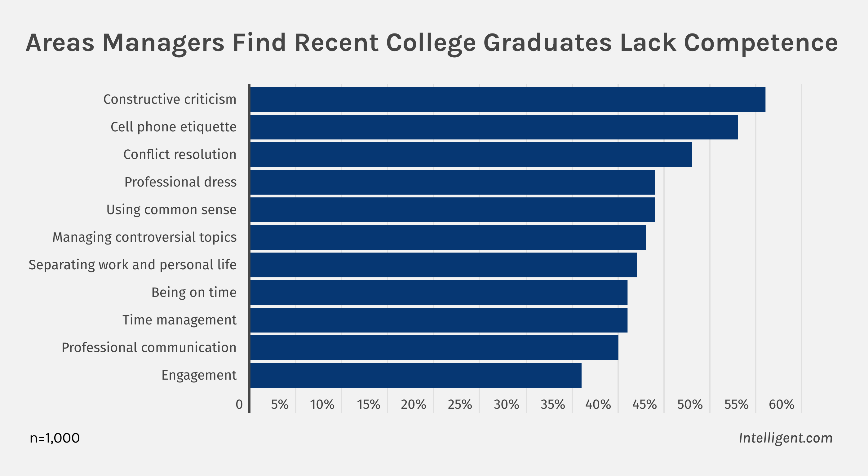868x476 pixels.
Task: Click the 30% axis tick label
Action: pyautogui.click(x=506, y=404)
